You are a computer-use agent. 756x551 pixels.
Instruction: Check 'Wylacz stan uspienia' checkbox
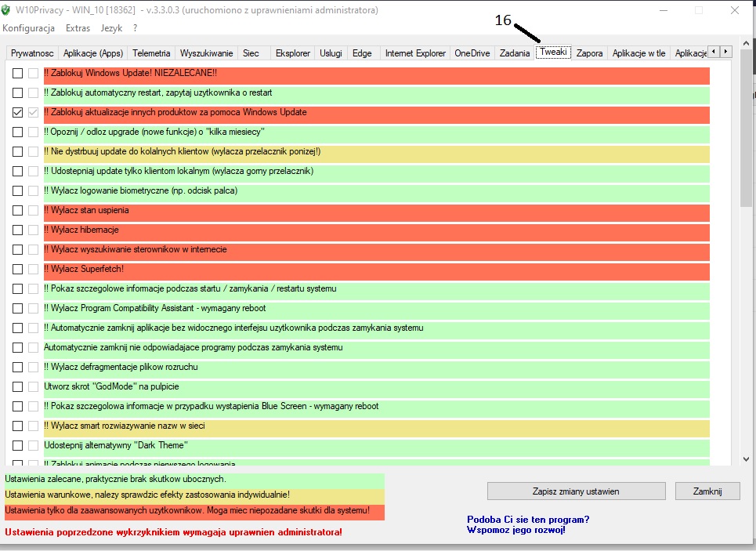point(17,210)
